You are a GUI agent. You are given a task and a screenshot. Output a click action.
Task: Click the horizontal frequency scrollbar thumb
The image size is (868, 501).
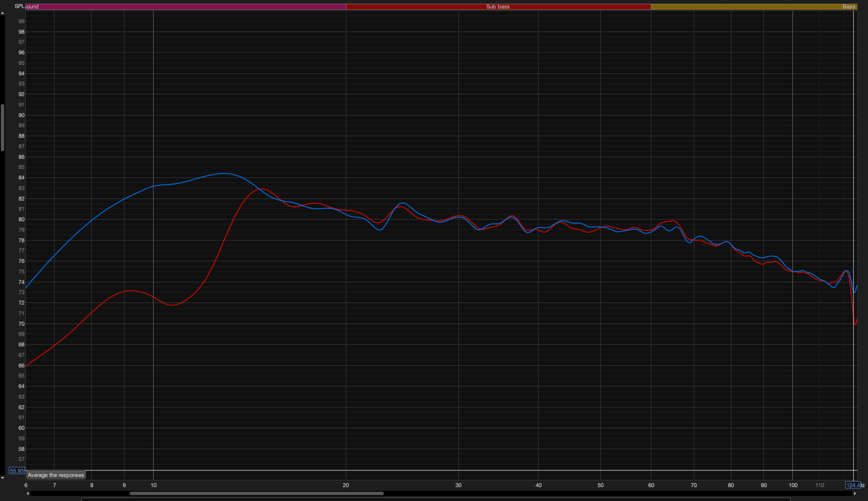256,494
